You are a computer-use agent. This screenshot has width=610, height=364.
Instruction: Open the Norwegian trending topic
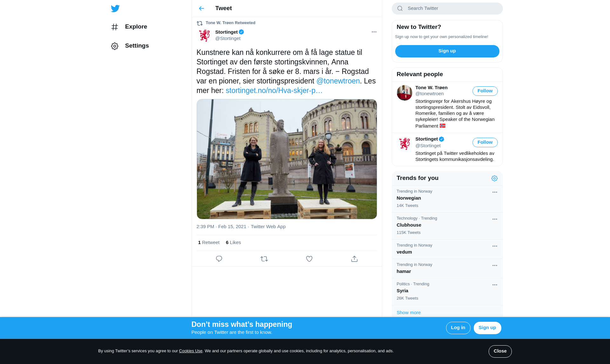click(x=447, y=199)
